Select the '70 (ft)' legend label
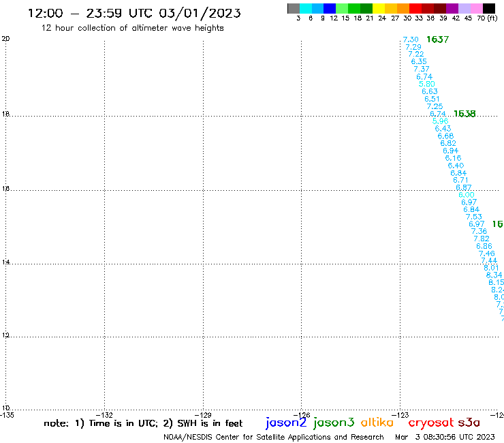Viewport: 504px width, 443px height. 487,18
